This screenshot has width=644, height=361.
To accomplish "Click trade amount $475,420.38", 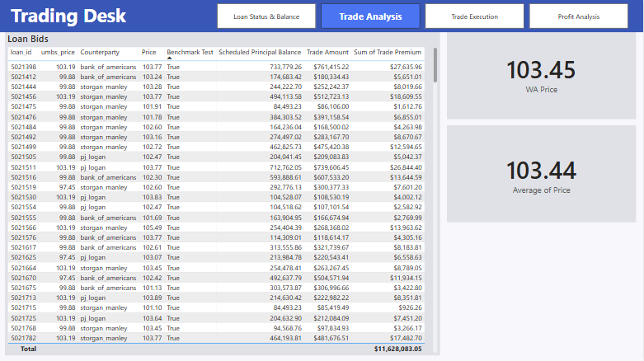I will 331,147.
